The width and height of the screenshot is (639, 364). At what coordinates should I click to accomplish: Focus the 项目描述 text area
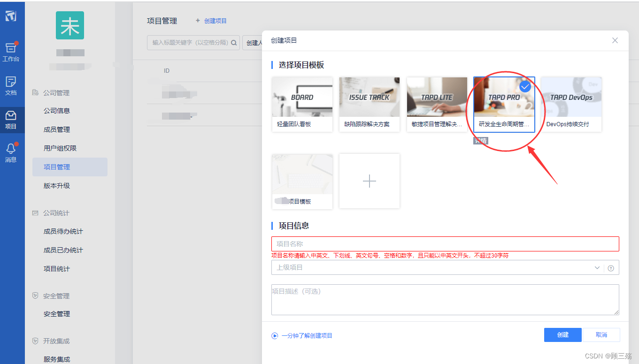[445, 300]
